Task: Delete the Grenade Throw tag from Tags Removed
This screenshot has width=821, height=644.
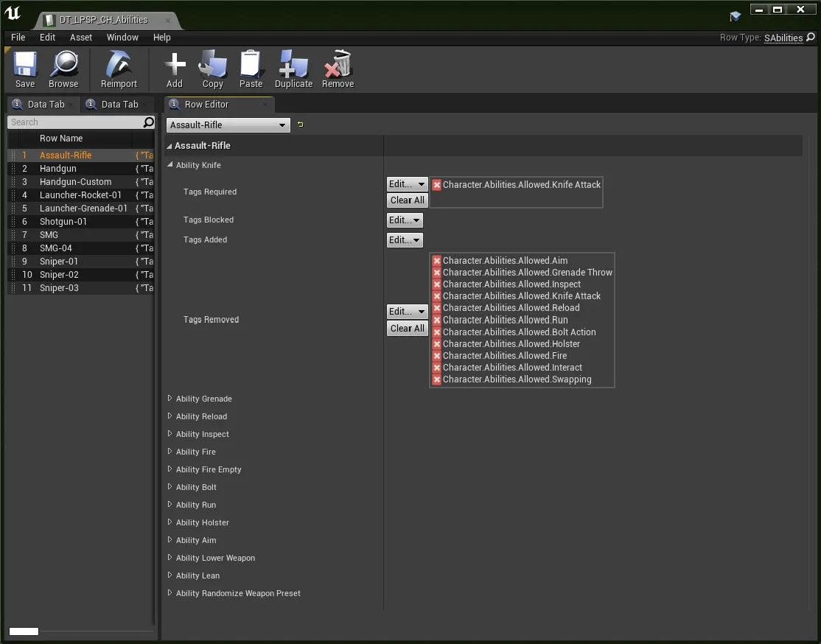Action: click(437, 273)
